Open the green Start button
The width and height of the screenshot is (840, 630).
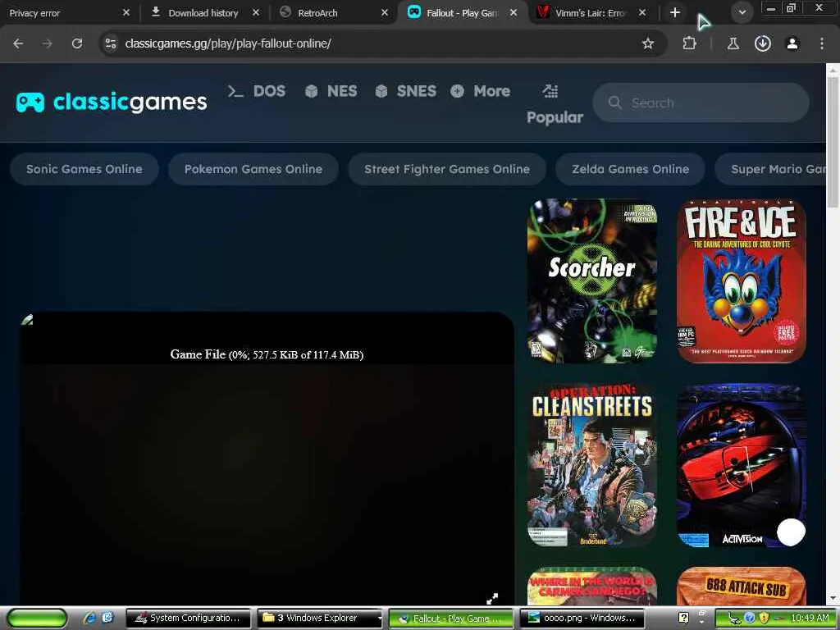(x=36, y=619)
